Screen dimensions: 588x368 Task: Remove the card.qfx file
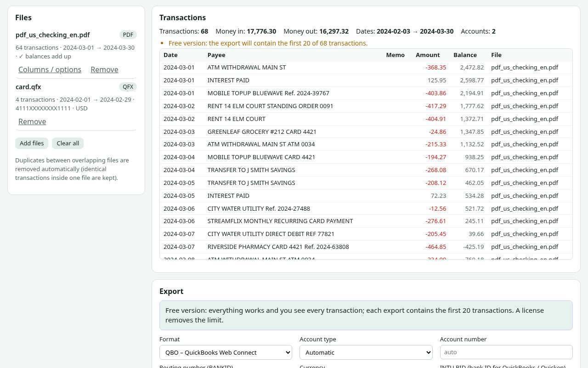[32, 121]
